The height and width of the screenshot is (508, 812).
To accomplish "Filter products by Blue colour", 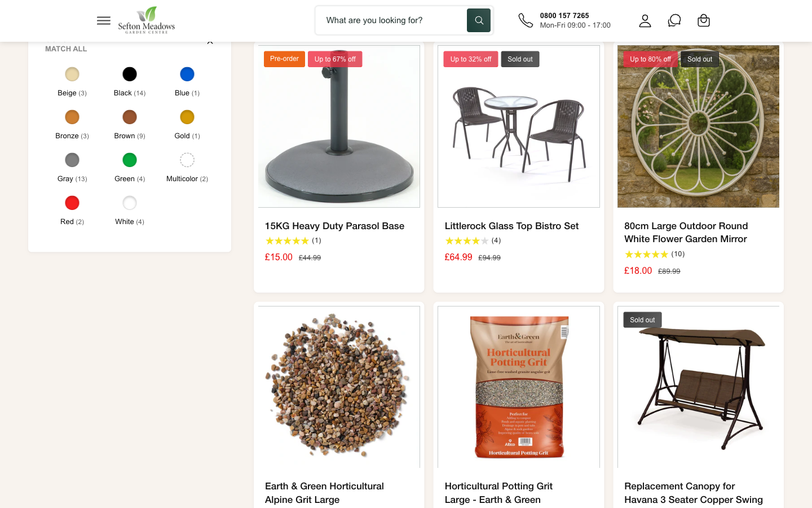I will pos(187,75).
